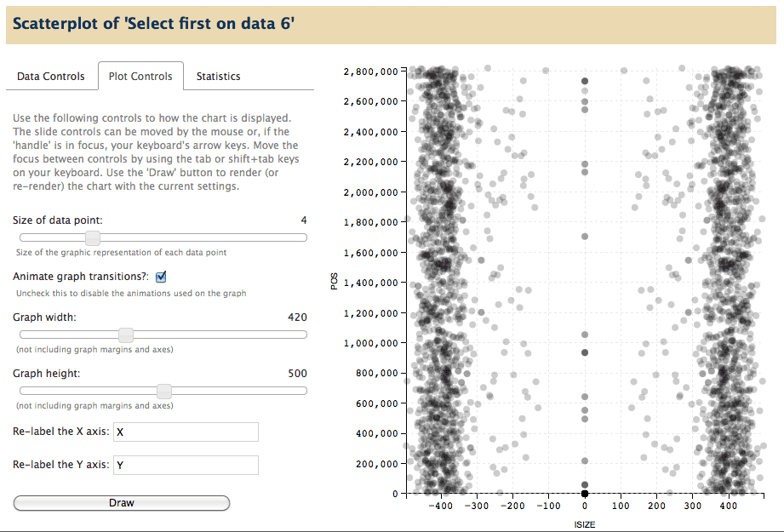Screen dimensions: 784x532
Task: Open the Statistics tab
Action: coord(218,76)
